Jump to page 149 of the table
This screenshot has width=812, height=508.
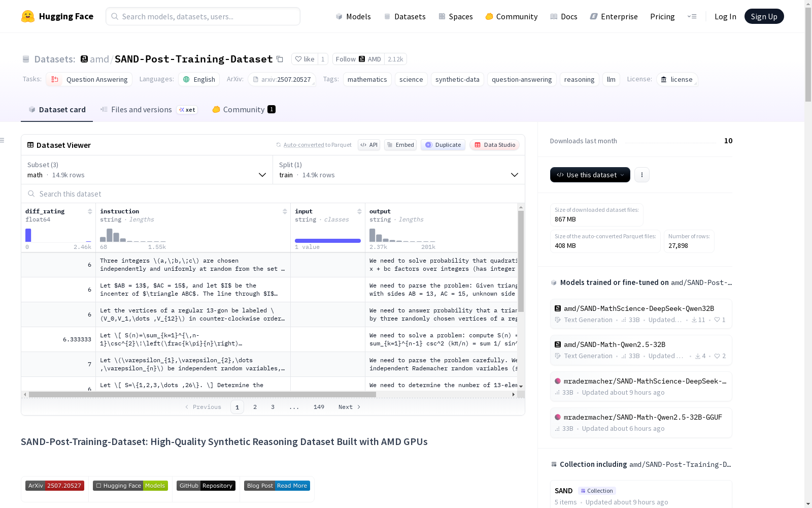(319, 407)
